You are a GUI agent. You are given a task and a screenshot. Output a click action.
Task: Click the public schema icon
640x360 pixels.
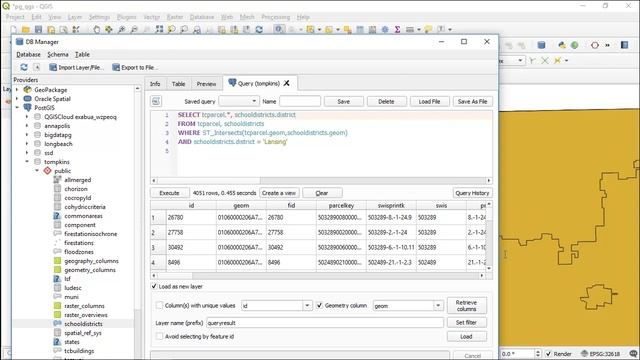coord(48,171)
